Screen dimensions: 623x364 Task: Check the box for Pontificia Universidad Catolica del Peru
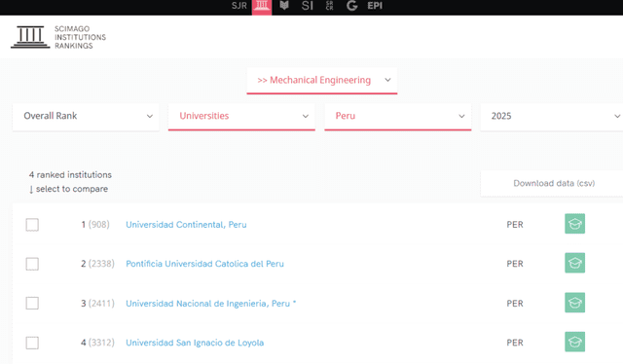32,264
